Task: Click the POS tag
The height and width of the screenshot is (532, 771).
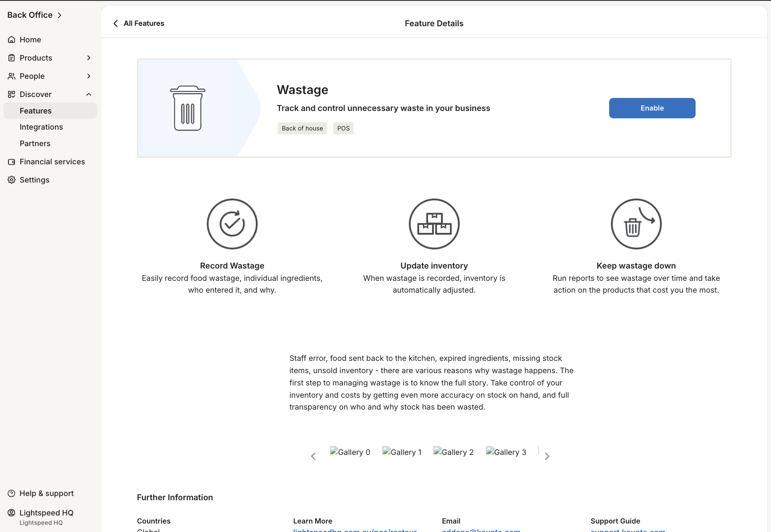Action: [x=343, y=128]
